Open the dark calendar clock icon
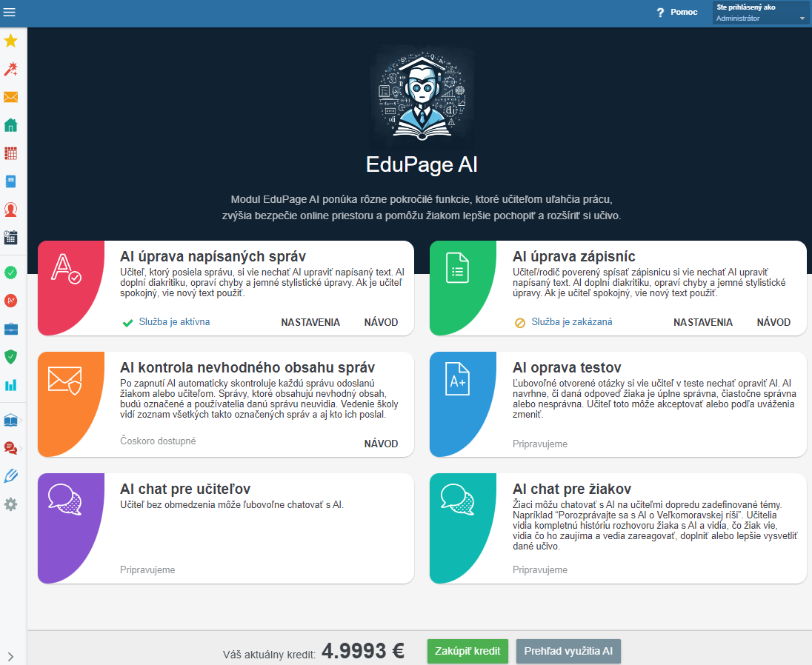Viewport: 812px width, 665px height. (11, 238)
